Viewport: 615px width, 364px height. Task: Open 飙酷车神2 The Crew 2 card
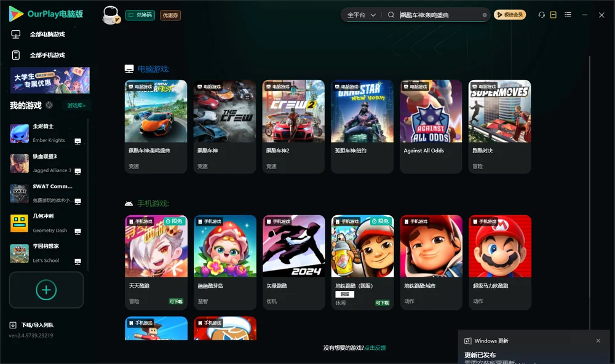[x=293, y=127]
